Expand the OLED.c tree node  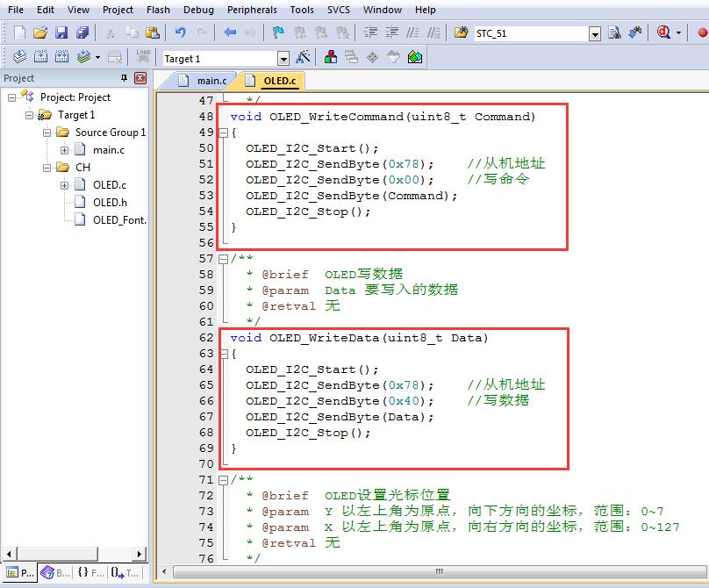tap(64, 185)
